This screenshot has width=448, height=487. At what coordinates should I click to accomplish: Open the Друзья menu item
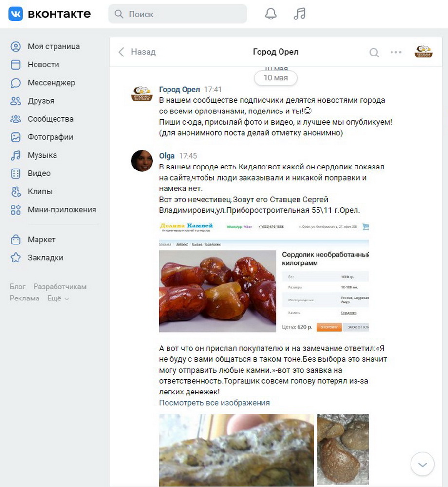coord(41,101)
